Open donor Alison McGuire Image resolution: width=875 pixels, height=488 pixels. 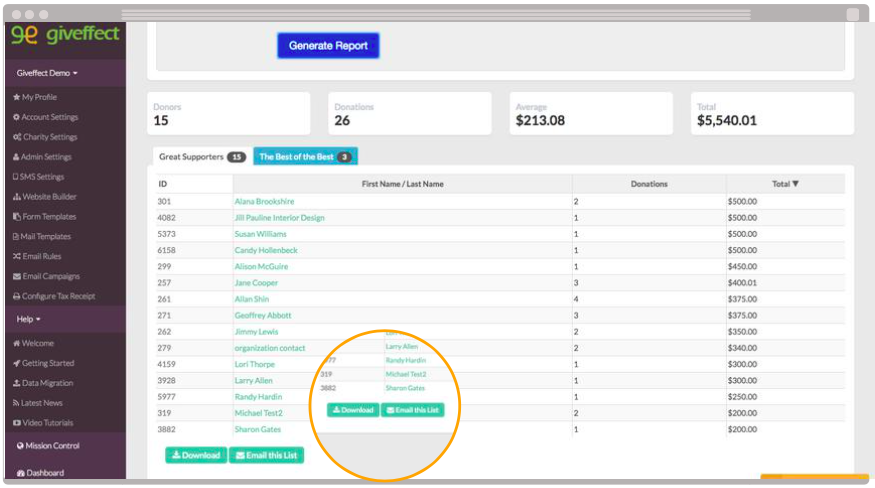coord(261,266)
